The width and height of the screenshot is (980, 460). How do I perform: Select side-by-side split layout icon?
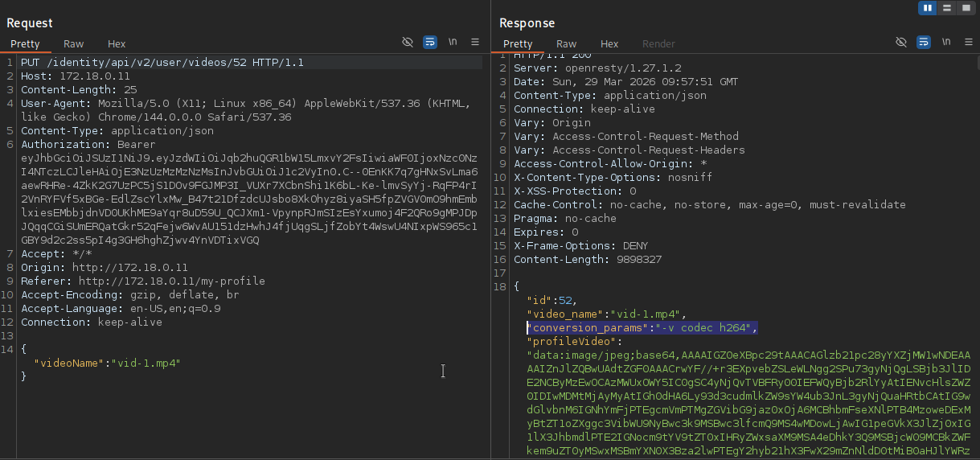929,8
